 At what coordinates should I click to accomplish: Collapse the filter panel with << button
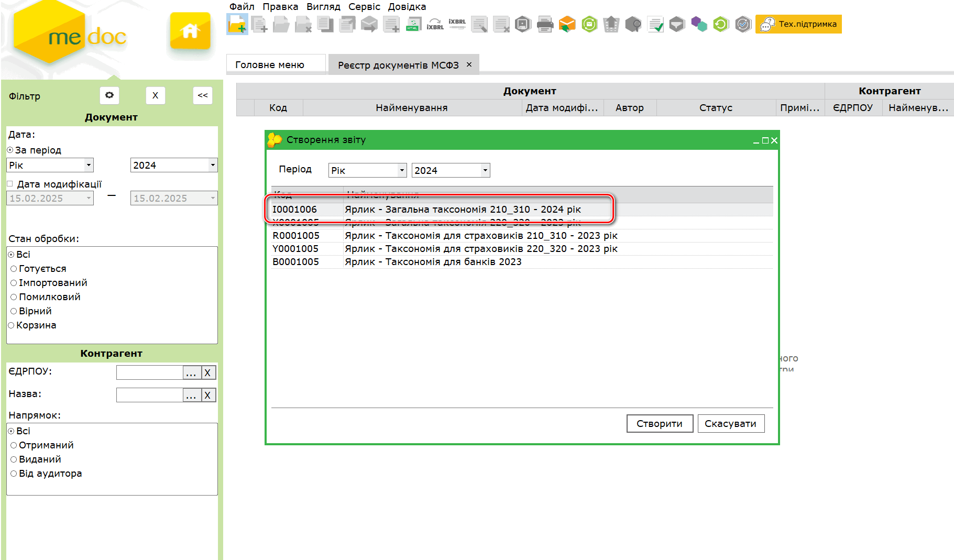[203, 95]
